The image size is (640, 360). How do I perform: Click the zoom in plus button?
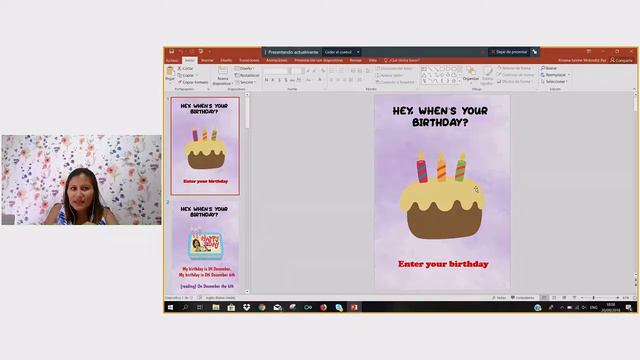(x=618, y=298)
